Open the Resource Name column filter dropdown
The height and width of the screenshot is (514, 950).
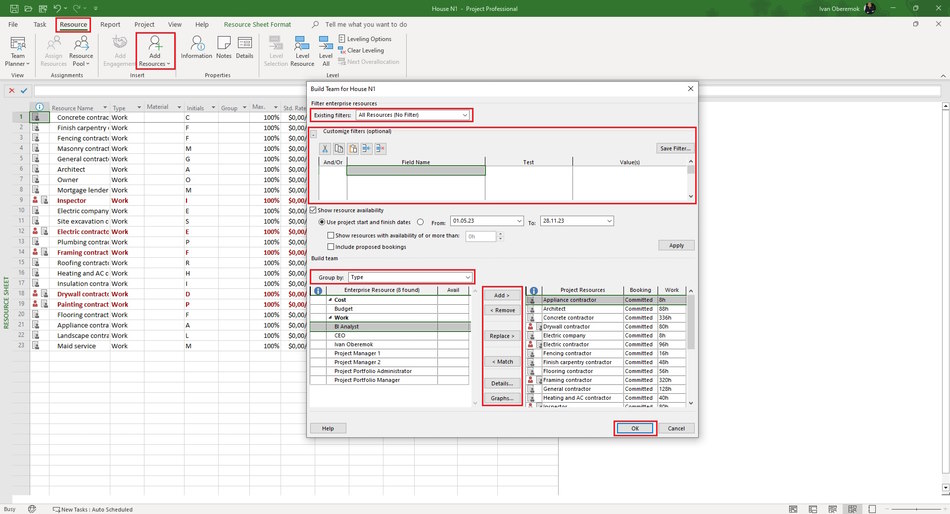pyautogui.click(x=105, y=107)
